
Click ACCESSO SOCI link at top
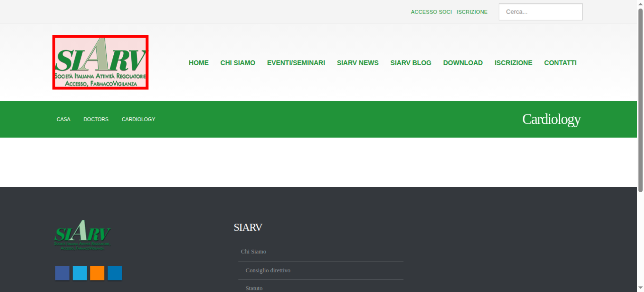coord(431,12)
